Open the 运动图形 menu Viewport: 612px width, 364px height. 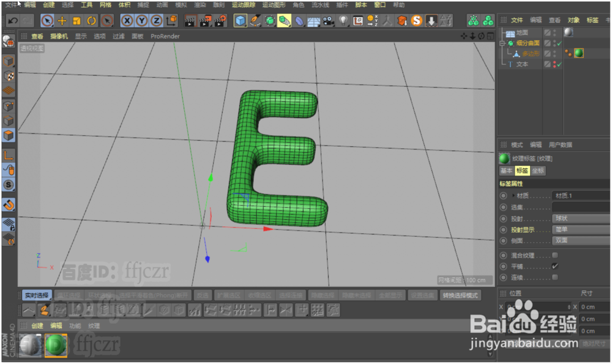point(274,5)
